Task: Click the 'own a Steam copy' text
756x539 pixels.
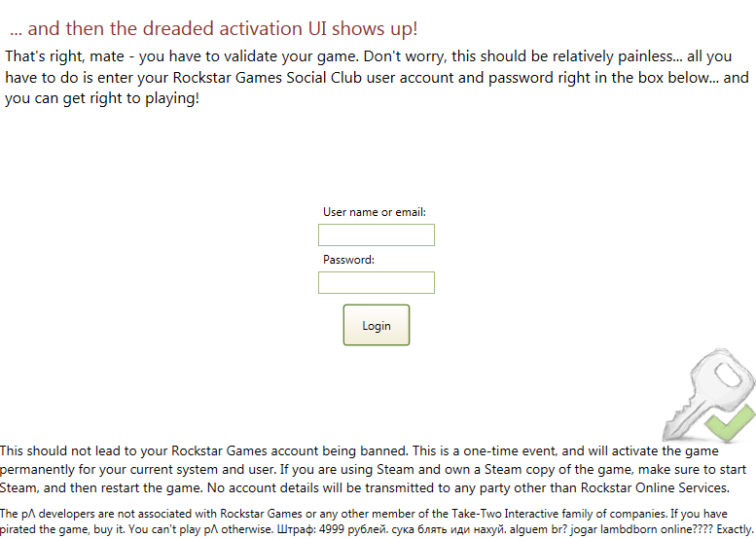Action: pos(498,470)
